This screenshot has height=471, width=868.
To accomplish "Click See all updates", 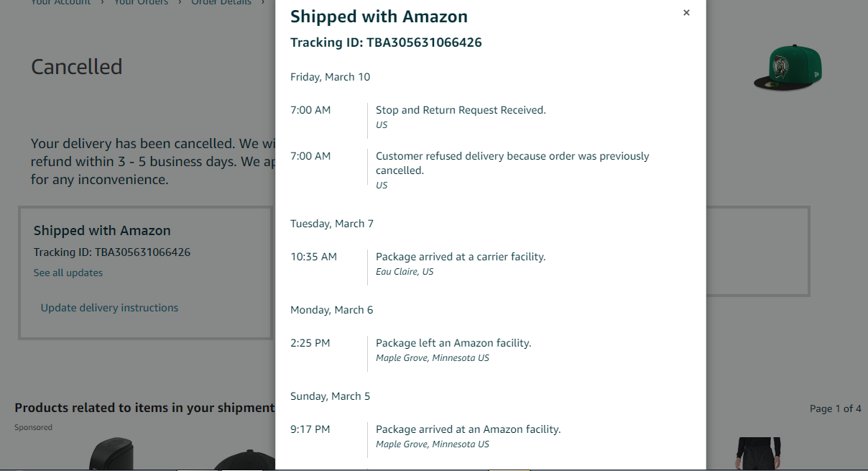I will coord(68,273).
